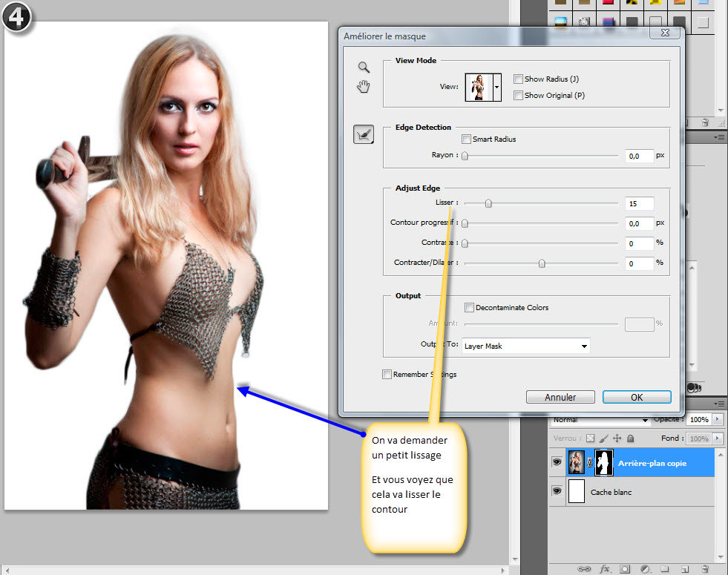
Task: Add a layer mask via bottom icon
Action: pyautogui.click(x=625, y=569)
